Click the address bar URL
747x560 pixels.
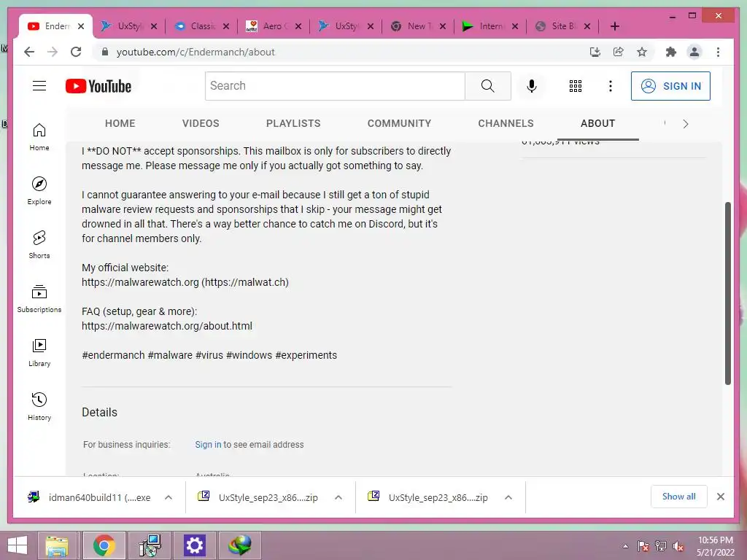tap(196, 52)
